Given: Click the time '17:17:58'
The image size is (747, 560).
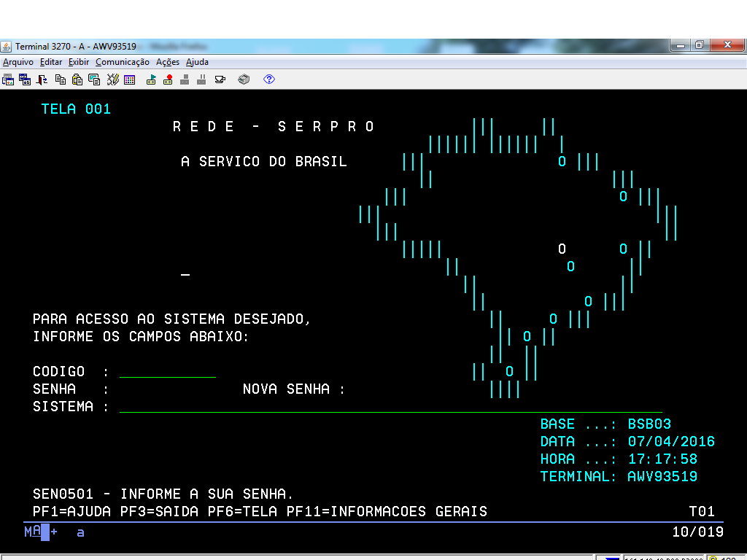Looking at the screenshot, I should (x=662, y=459).
